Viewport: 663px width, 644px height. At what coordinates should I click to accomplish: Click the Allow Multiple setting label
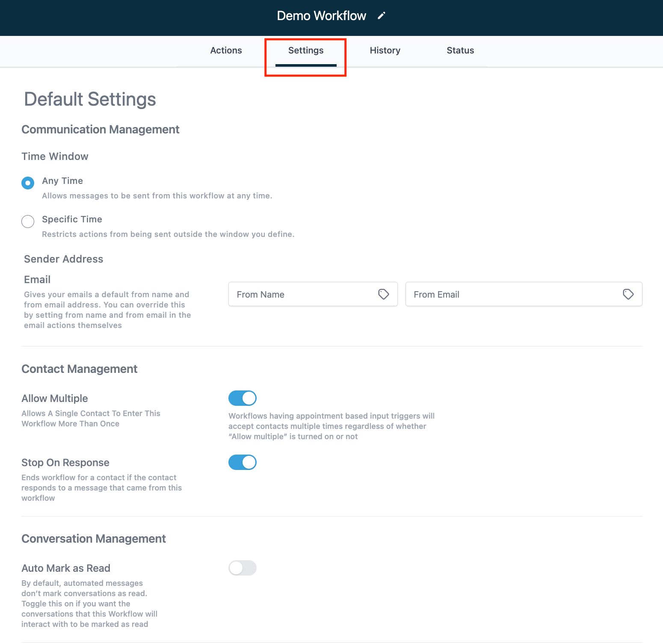tap(55, 399)
